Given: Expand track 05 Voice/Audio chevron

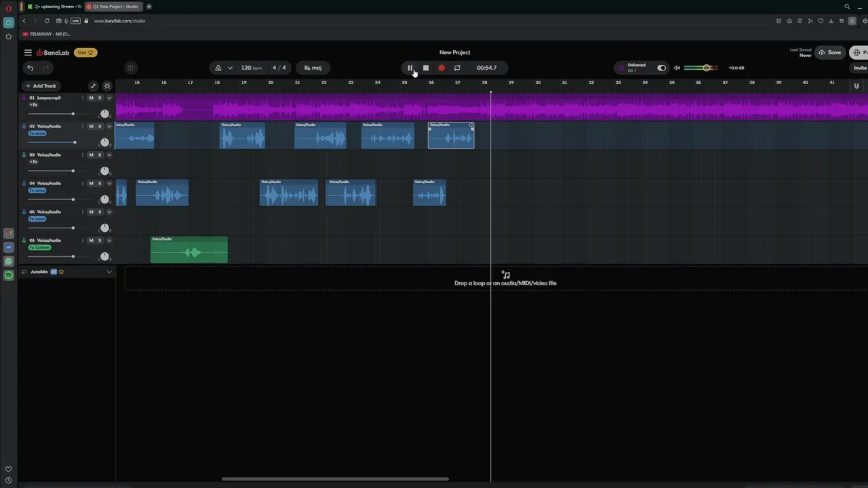Looking at the screenshot, I should tap(109, 211).
